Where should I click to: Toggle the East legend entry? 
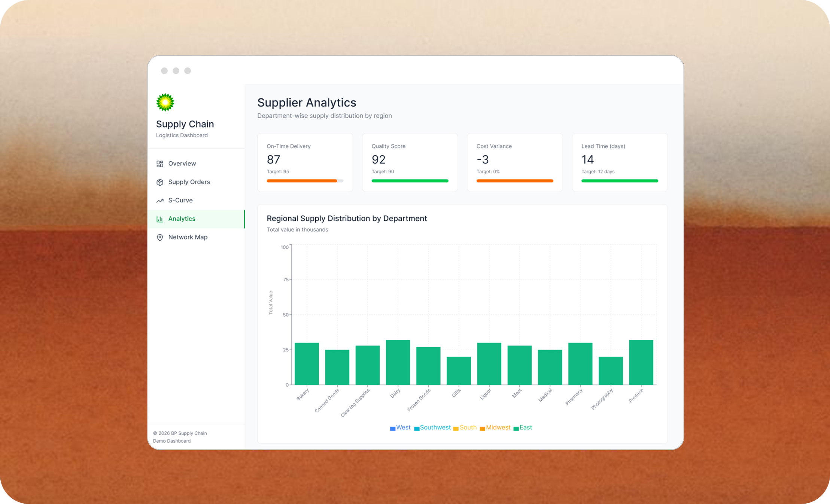coord(523,428)
